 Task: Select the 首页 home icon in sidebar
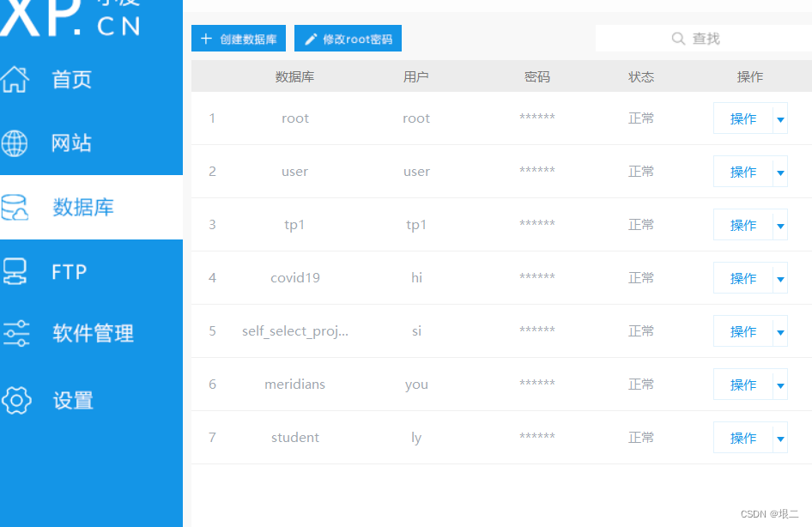coord(14,79)
